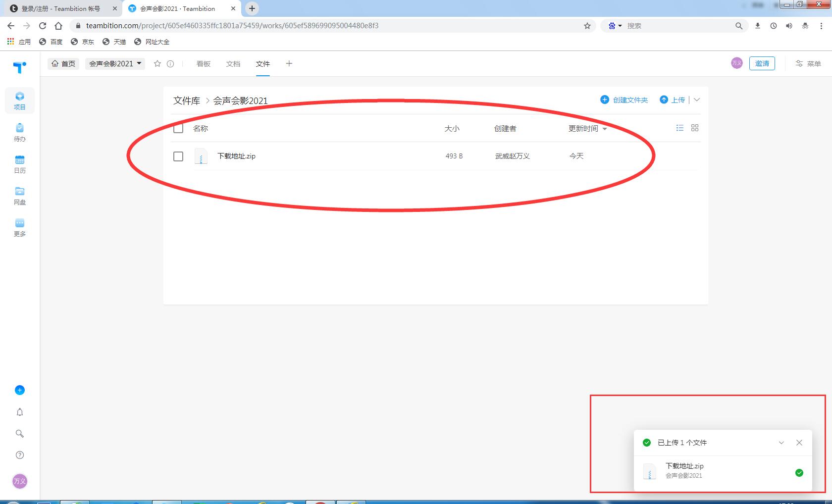Switch to grid view
This screenshot has height=504, width=832.
pos(695,128)
